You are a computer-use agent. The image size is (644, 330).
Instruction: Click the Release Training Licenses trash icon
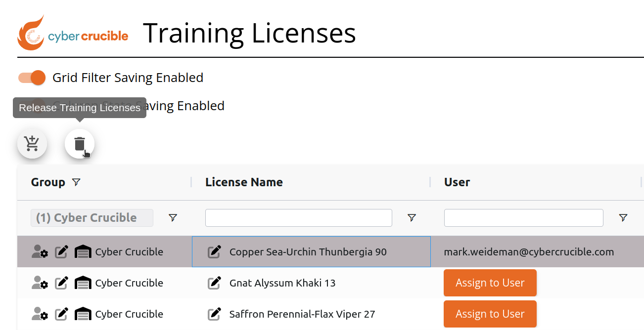(80, 144)
